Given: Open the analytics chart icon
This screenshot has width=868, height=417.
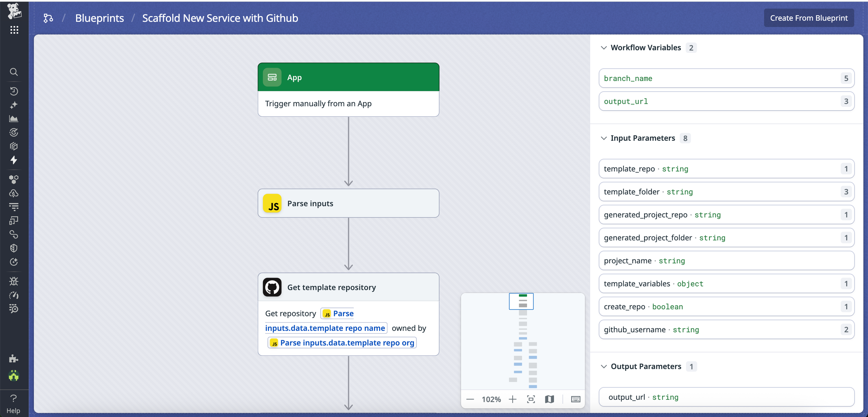Looking at the screenshot, I should click(14, 119).
